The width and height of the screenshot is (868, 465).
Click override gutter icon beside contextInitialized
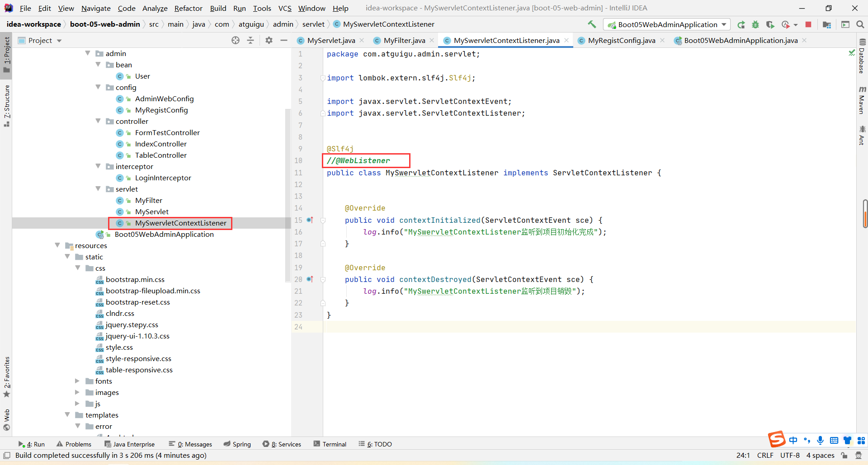[x=310, y=220]
